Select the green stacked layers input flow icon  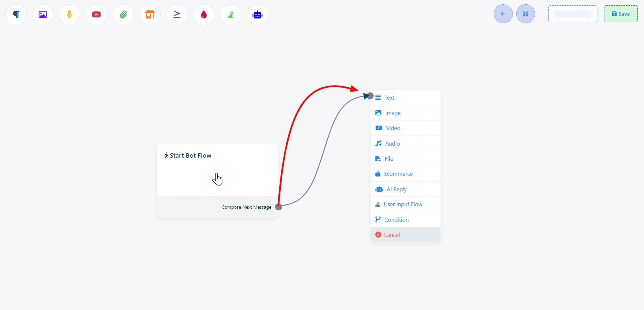230,14
